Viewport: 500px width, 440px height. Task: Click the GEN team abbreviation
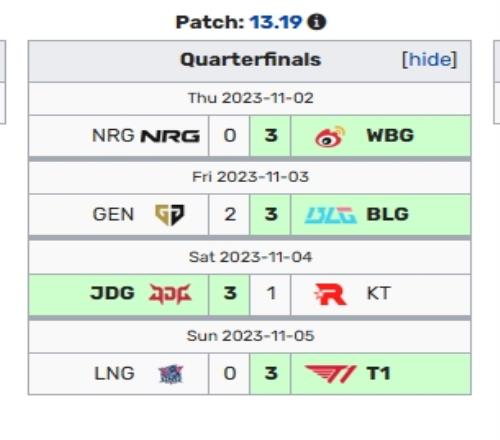click(113, 214)
